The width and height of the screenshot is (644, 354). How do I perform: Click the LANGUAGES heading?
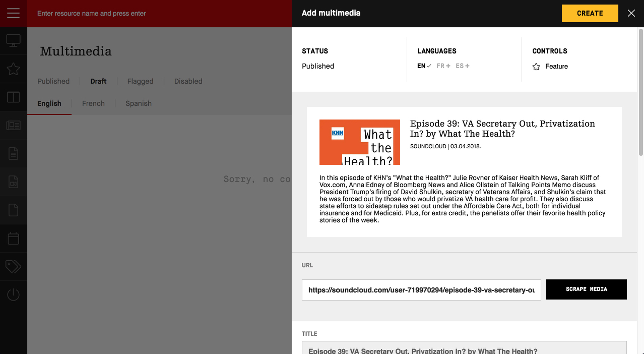(x=437, y=51)
